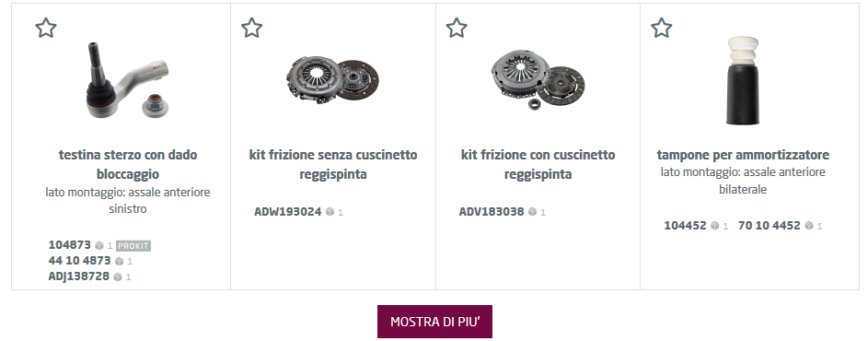Image resolution: width=868 pixels, height=341 pixels.
Task: Click the package icon after 70 10 4452
Action: pyautogui.click(x=809, y=226)
